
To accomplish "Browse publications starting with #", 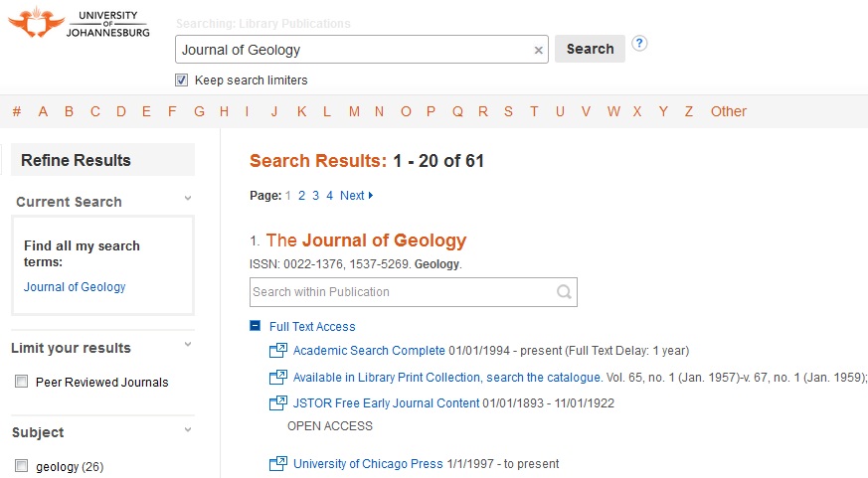I will pyautogui.click(x=17, y=111).
